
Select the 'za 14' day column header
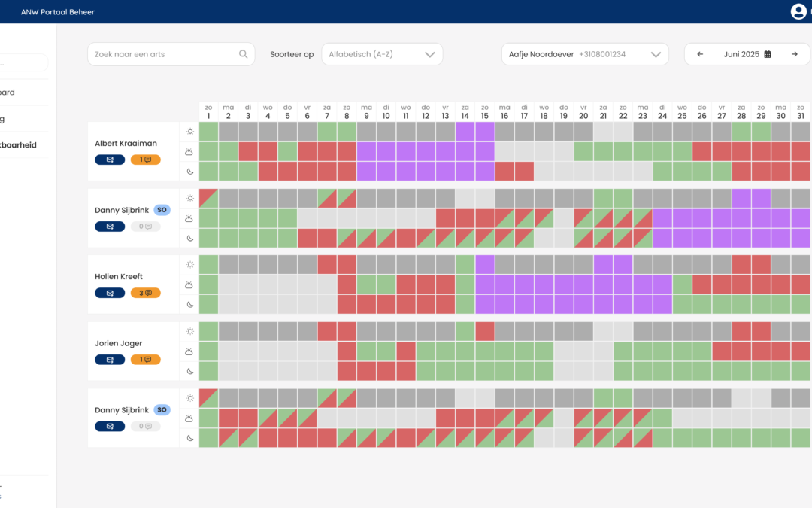[465, 112]
